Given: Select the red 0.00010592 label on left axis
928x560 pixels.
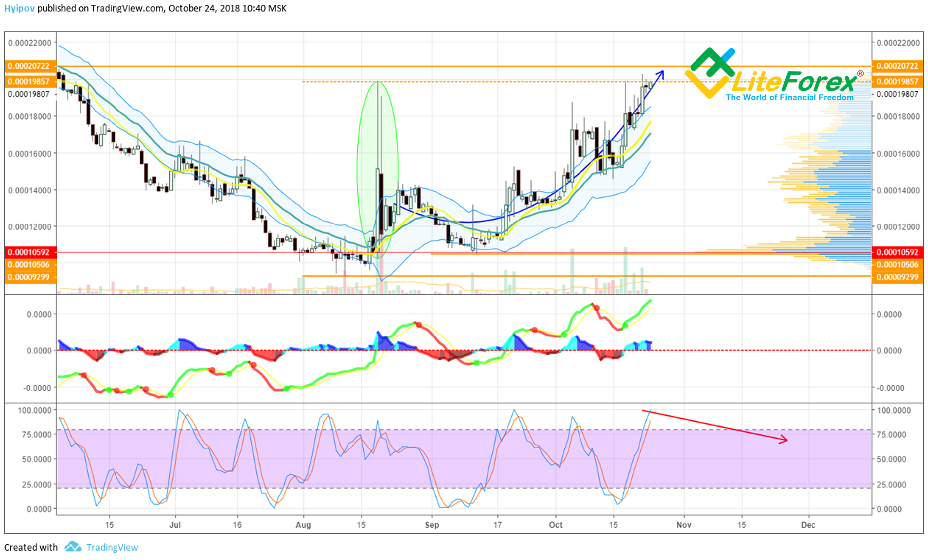Looking at the screenshot, I should 30,252.
